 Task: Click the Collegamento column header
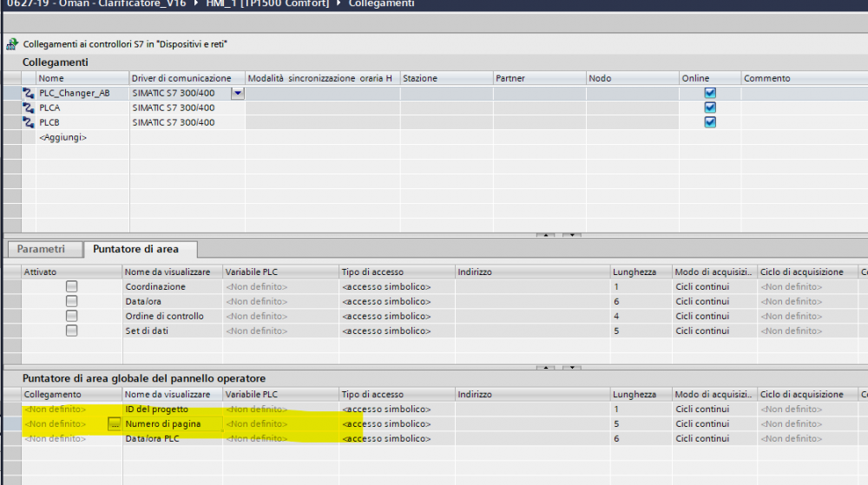coord(71,394)
